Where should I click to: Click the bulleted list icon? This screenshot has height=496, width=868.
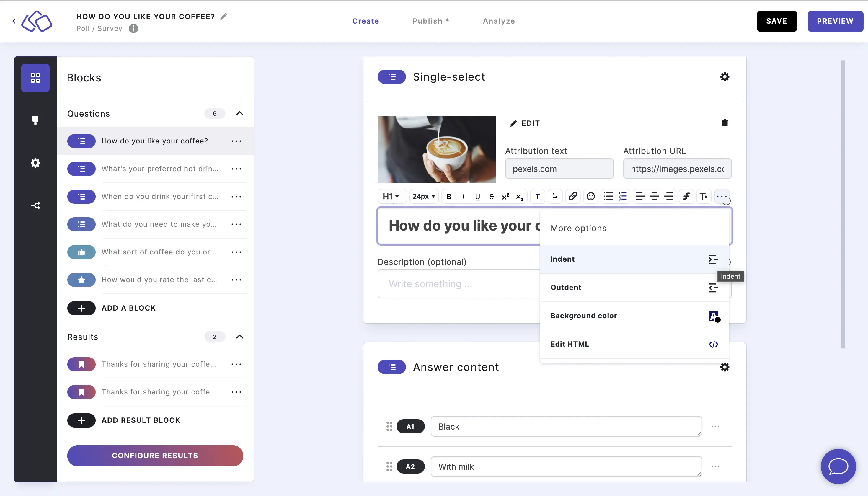coord(608,196)
